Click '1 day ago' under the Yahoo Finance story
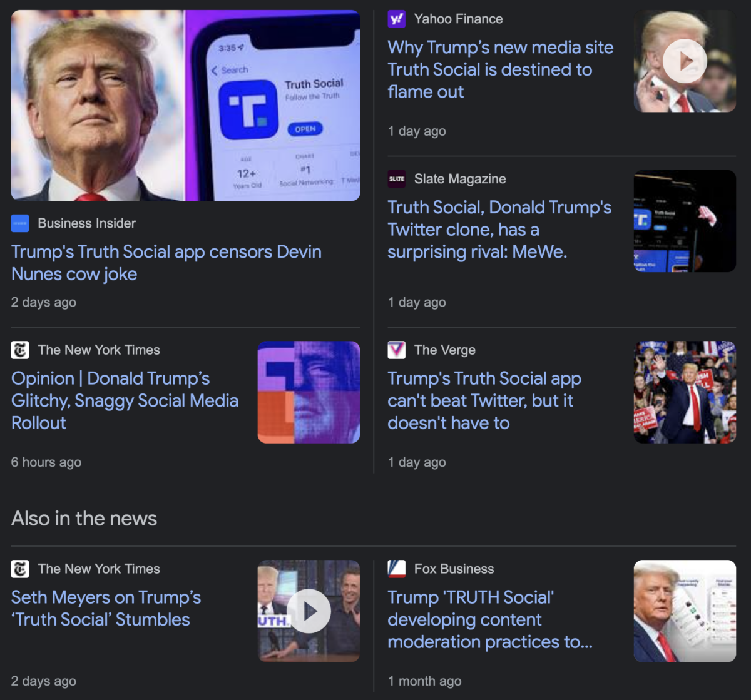Screen dimensions: 751x700 click(417, 131)
